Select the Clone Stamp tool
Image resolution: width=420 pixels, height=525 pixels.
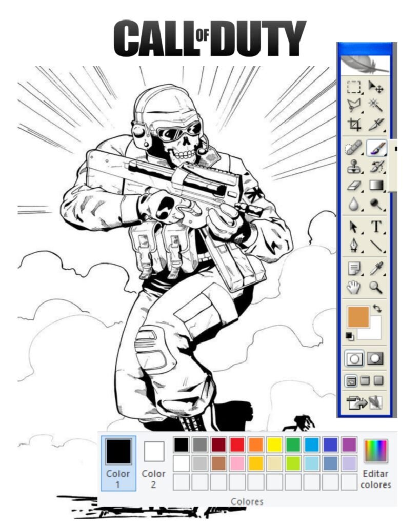point(354,167)
